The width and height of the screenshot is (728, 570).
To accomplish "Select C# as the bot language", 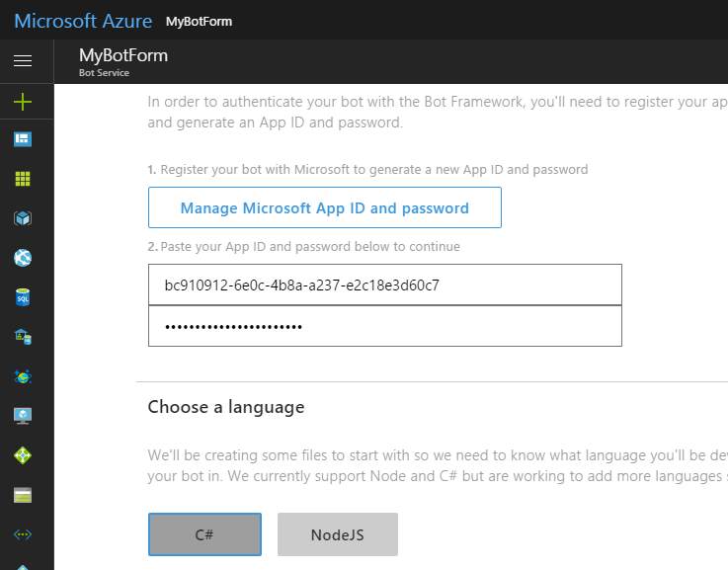I will coord(204,534).
